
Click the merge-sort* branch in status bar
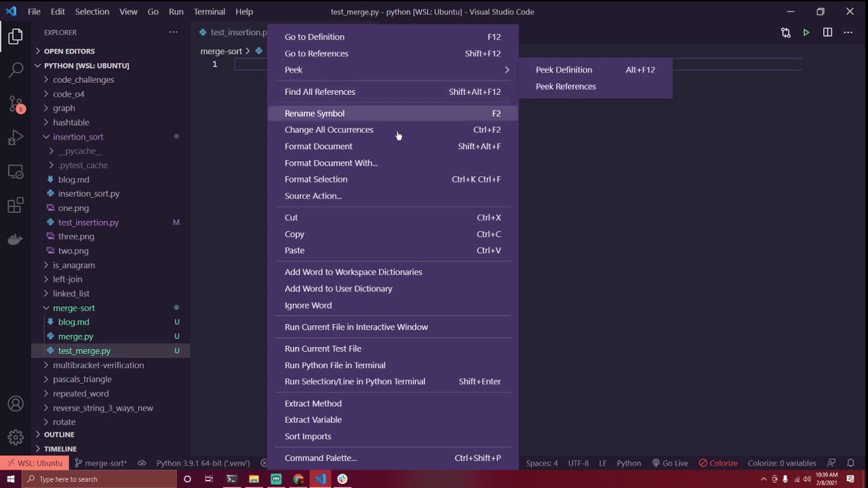coord(100,463)
